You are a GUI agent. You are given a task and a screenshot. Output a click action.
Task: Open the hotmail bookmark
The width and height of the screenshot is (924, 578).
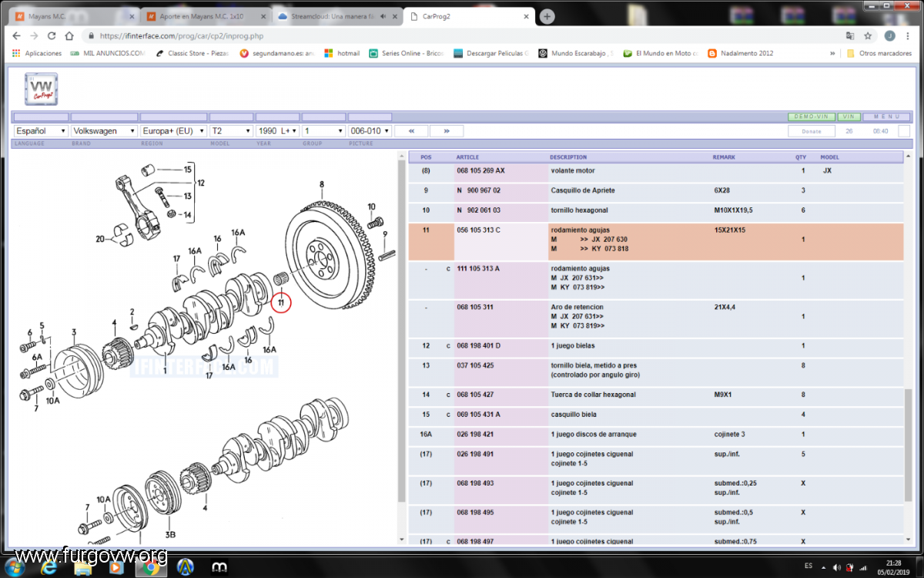pos(342,53)
